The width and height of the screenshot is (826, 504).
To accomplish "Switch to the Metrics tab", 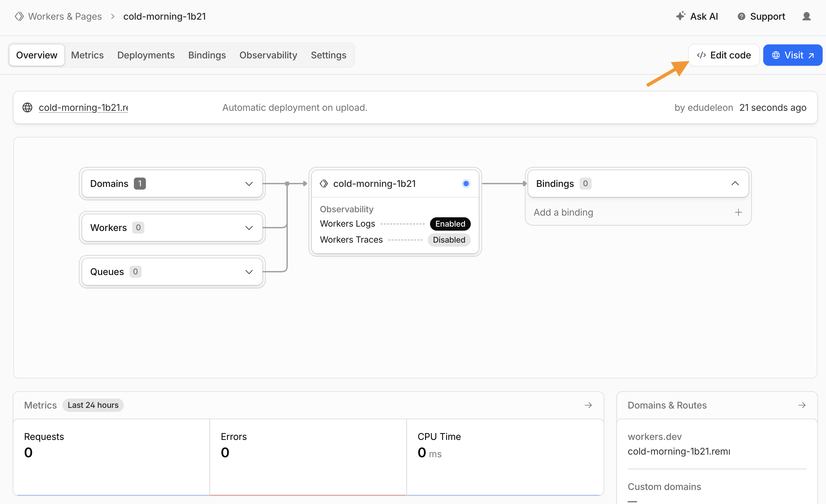I will (x=87, y=55).
